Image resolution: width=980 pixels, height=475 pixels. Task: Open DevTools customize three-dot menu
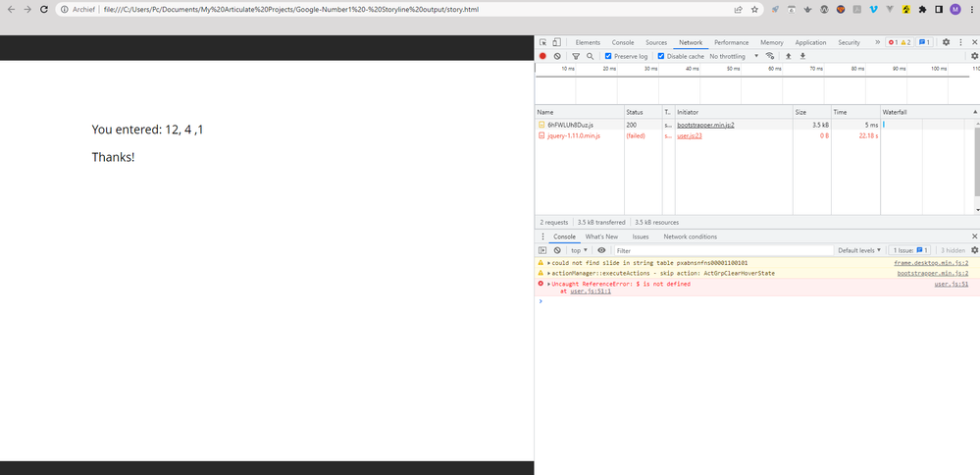click(x=960, y=42)
